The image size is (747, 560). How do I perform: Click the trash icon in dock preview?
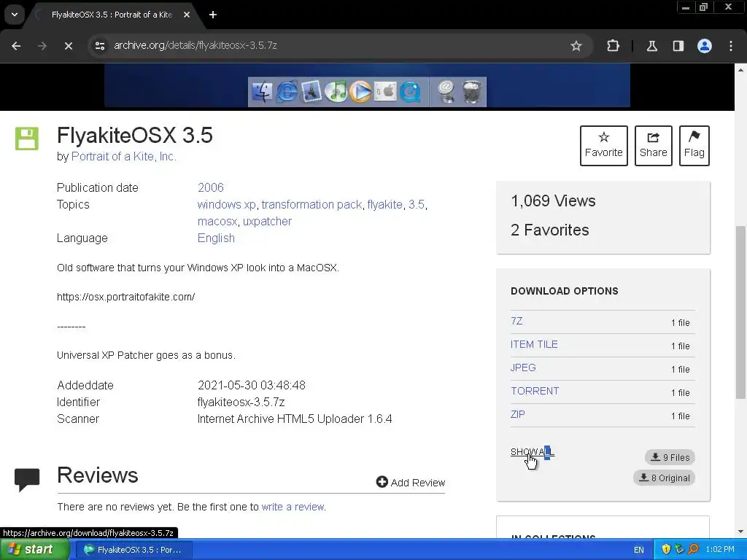(x=472, y=91)
